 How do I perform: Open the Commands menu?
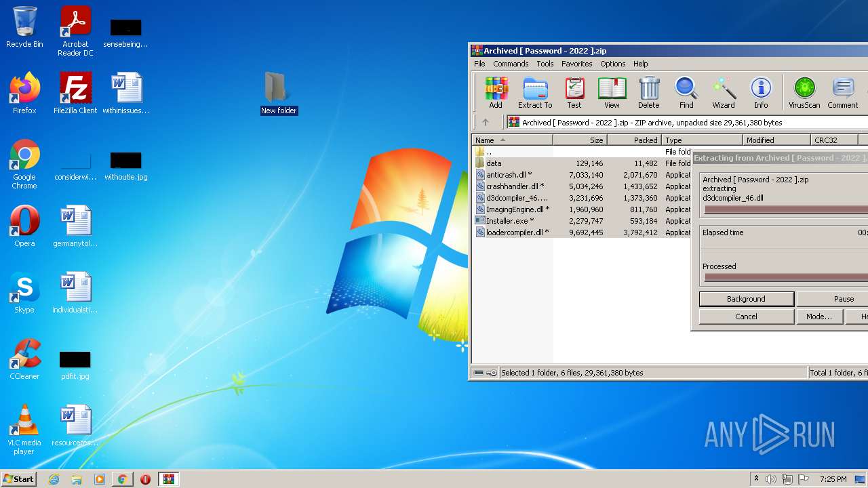point(511,64)
